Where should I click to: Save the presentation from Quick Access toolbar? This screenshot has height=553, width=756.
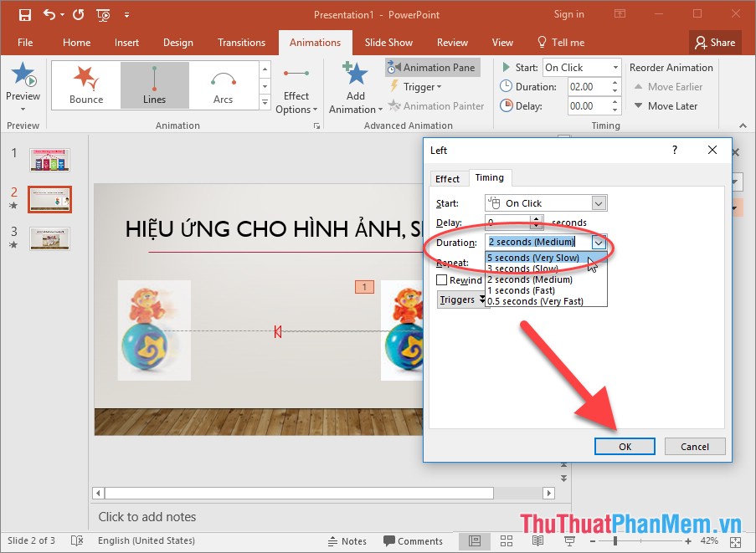tap(23, 14)
